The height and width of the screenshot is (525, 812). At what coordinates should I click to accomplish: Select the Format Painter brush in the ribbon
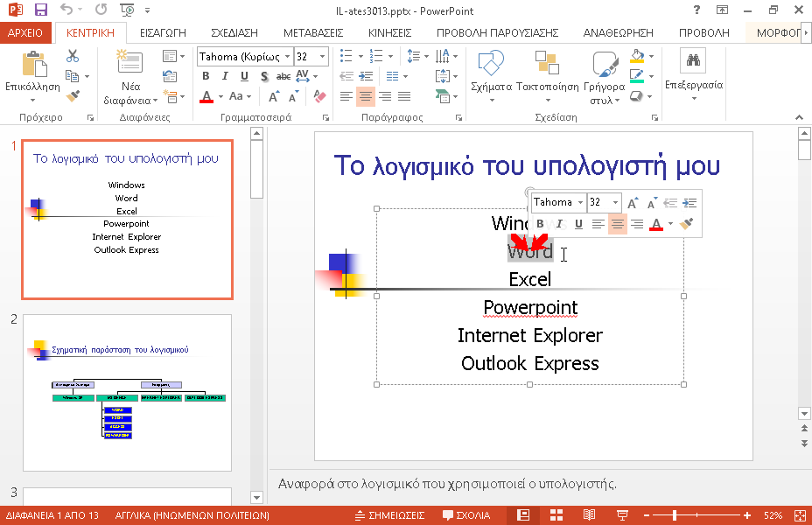click(x=73, y=96)
